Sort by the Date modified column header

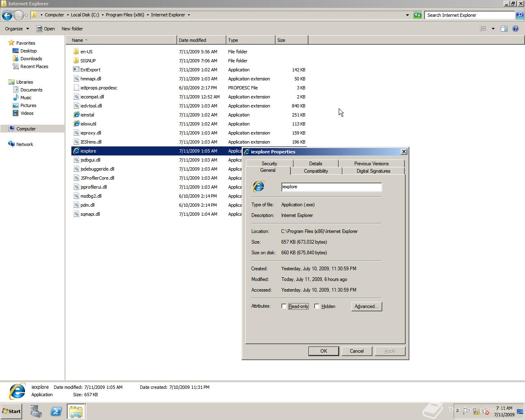click(201, 40)
